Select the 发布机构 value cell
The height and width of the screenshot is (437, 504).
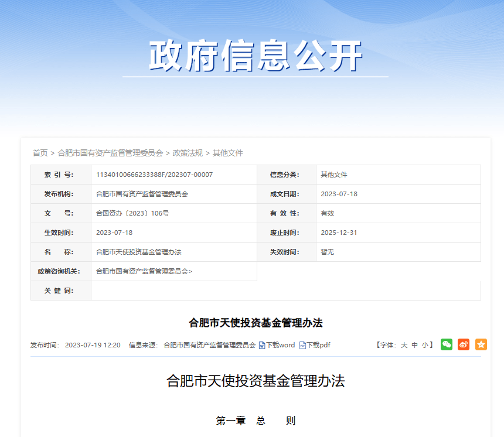pyautogui.click(x=174, y=194)
